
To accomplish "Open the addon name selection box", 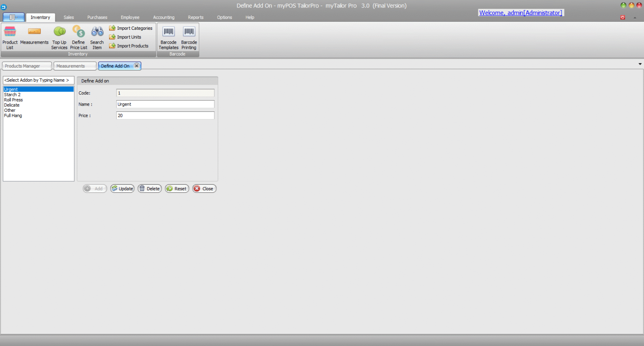I will [x=38, y=80].
